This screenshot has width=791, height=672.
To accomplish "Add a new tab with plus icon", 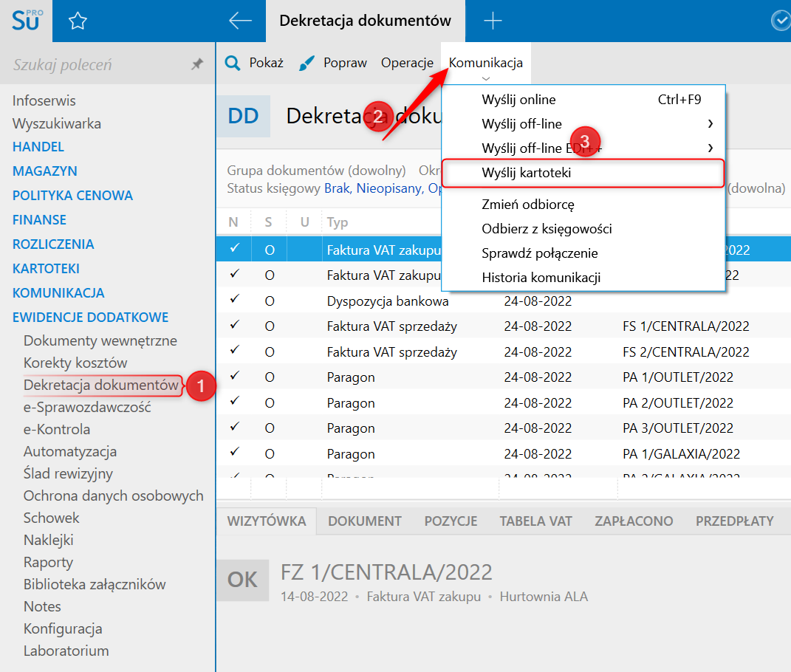I will (x=492, y=21).
